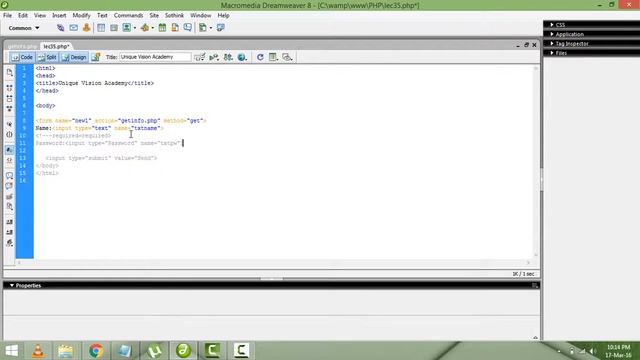Open the Site menu
The height and width of the screenshot is (360, 640).
[154, 15]
